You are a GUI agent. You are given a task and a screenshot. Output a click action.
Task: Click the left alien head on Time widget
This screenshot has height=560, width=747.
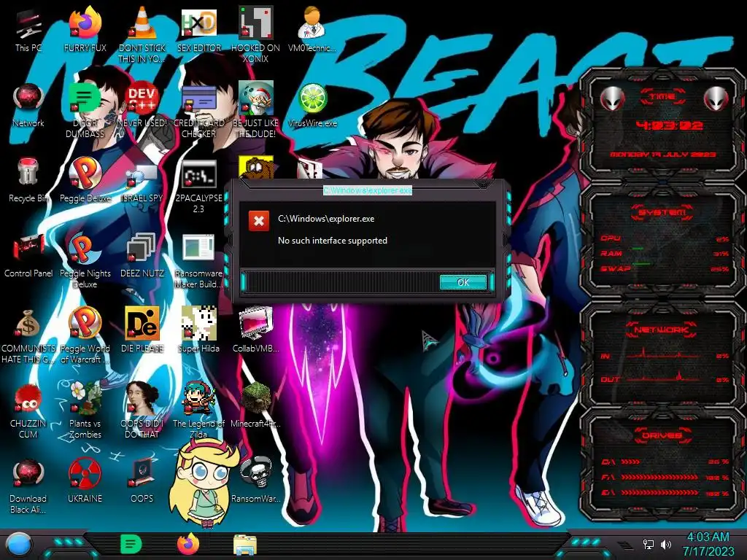pos(613,98)
